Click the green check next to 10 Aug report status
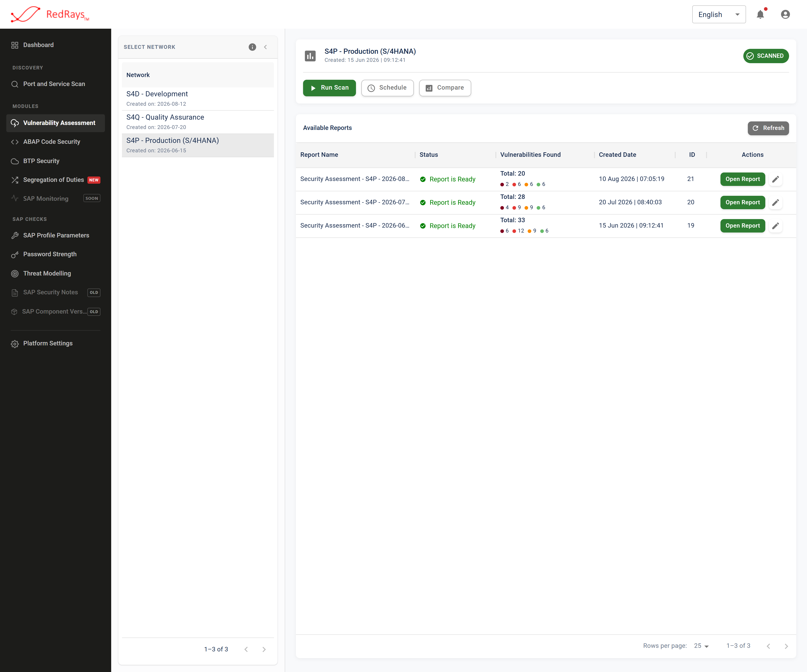The width and height of the screenshot is (807, 672). [x=423, y=179]
